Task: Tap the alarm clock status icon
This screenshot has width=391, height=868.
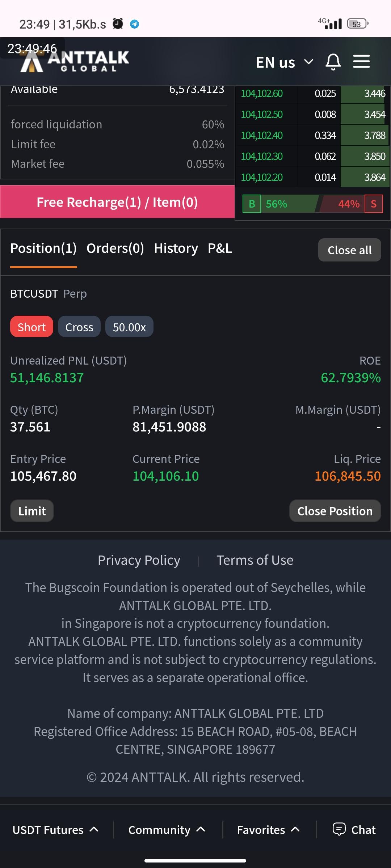Action: coord(118,24)
